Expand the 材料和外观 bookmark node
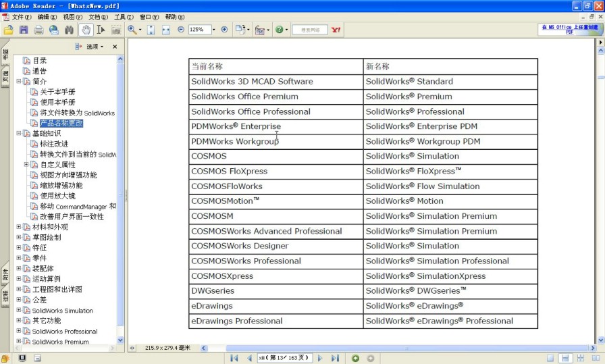This screenshot has height=364, width=605. [x=18, y=227]
